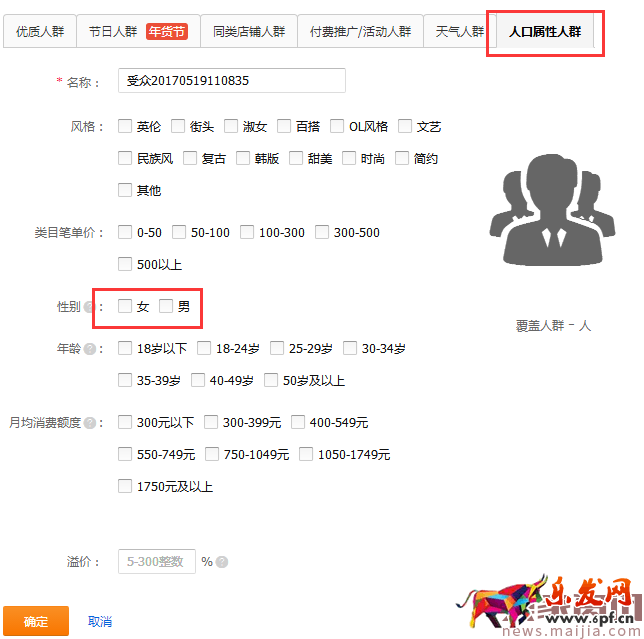This screenshot has height=639, width=644.
Task: Click the 名称 audience name input field
Action: (231, 80)
